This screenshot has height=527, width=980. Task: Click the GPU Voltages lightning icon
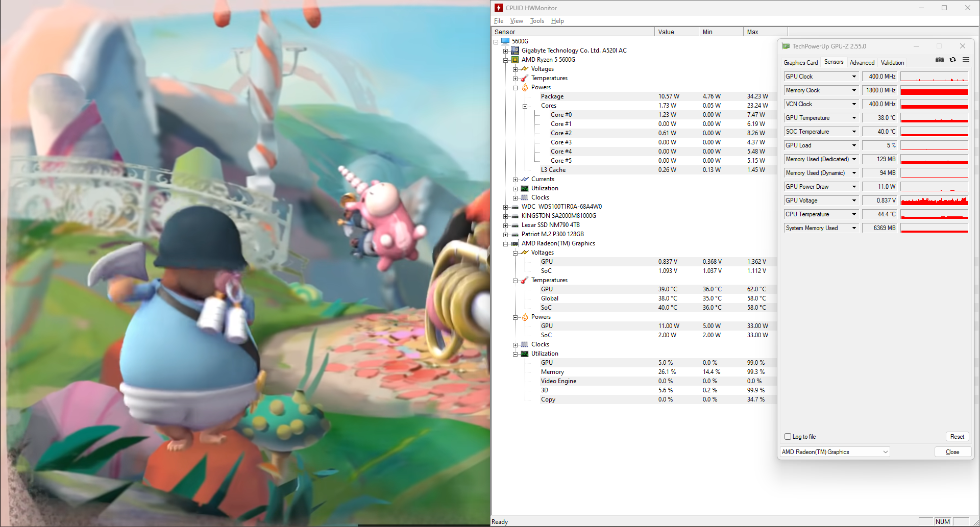(x=525, y=253)
